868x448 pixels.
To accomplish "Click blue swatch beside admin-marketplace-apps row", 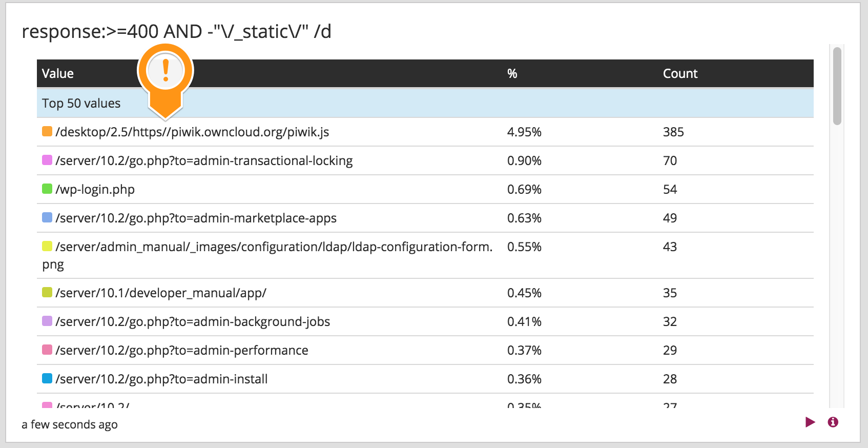I will [47, 217].
